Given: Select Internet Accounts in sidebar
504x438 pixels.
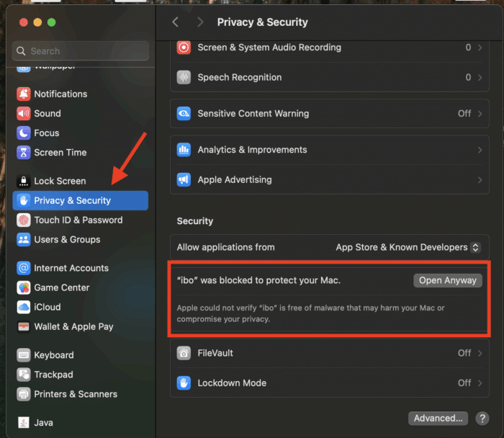Looking at the screenshot, I should (x=81, y=268).
